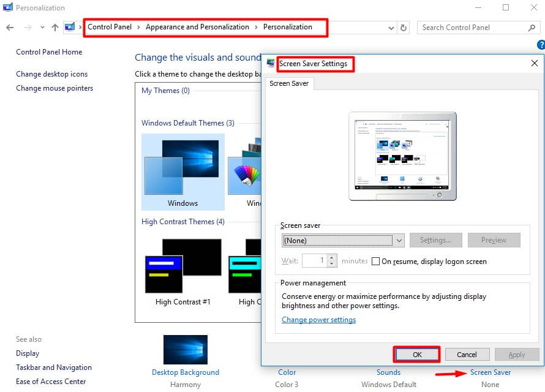Image resolution: width=545 pixels, height=392 pixels.
Task: Click the disabled Settings... button
Action: [x=436, y=240]
